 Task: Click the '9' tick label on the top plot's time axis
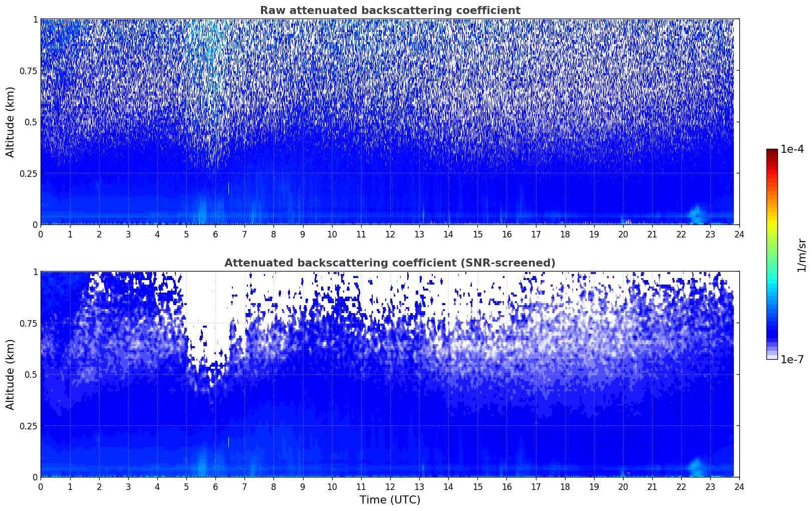(303, 234)
